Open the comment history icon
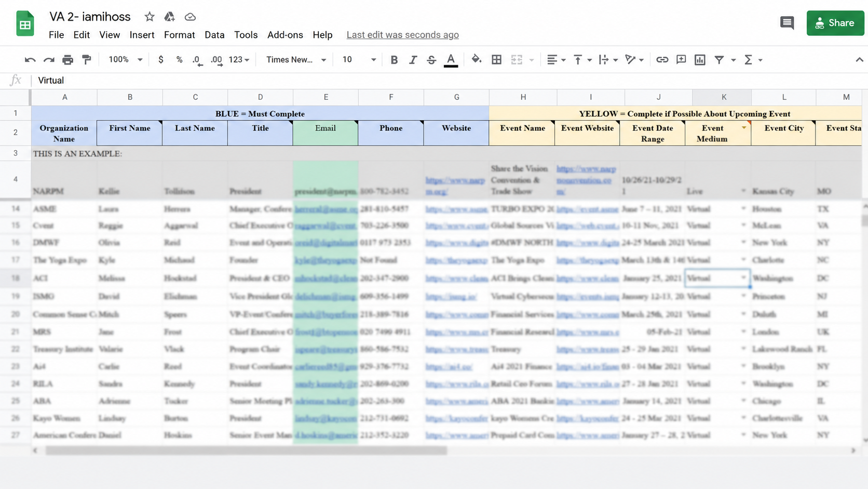This screenshot has width=868, height=489. pos(787,23)
